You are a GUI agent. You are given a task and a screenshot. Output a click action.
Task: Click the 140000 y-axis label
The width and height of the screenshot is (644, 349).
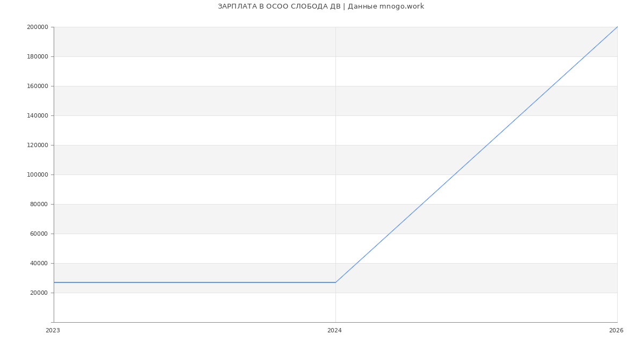click(38, 116)
